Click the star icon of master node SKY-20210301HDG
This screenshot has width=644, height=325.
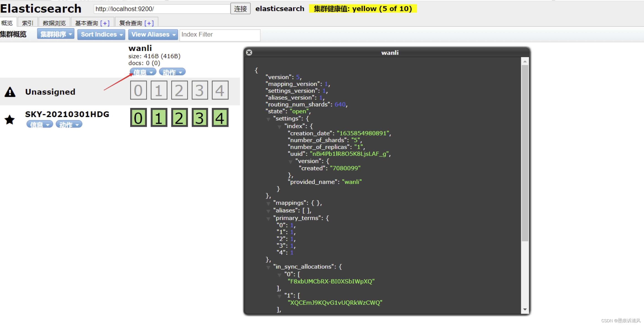[x=10, y=119]
